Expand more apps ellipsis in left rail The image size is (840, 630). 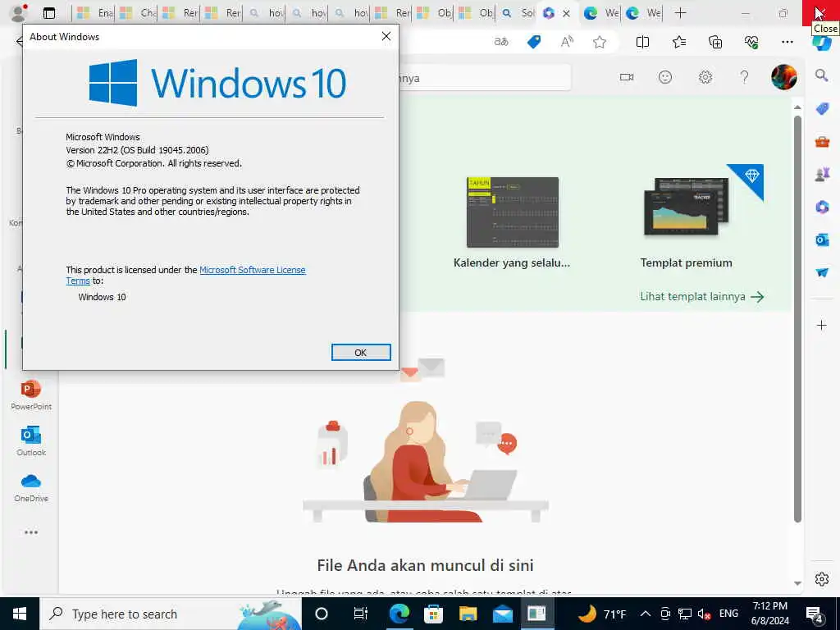coord(31,532)
